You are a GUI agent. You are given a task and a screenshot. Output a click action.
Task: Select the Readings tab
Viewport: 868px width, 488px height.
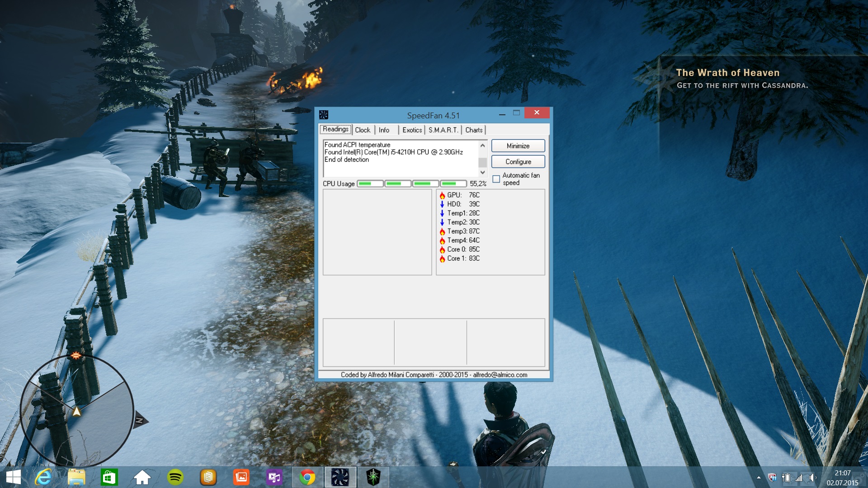pyautogui.click(x=335, y=129)
